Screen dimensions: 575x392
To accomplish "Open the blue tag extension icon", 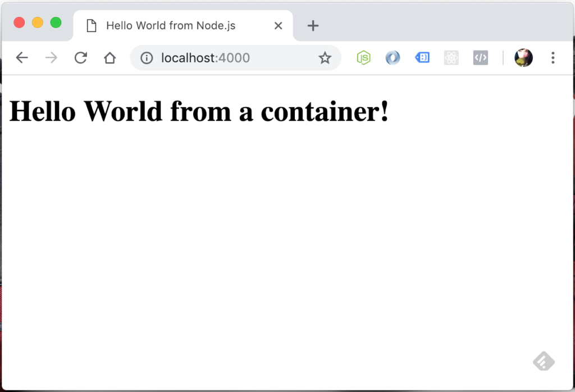I will click(x=422, y=58).
